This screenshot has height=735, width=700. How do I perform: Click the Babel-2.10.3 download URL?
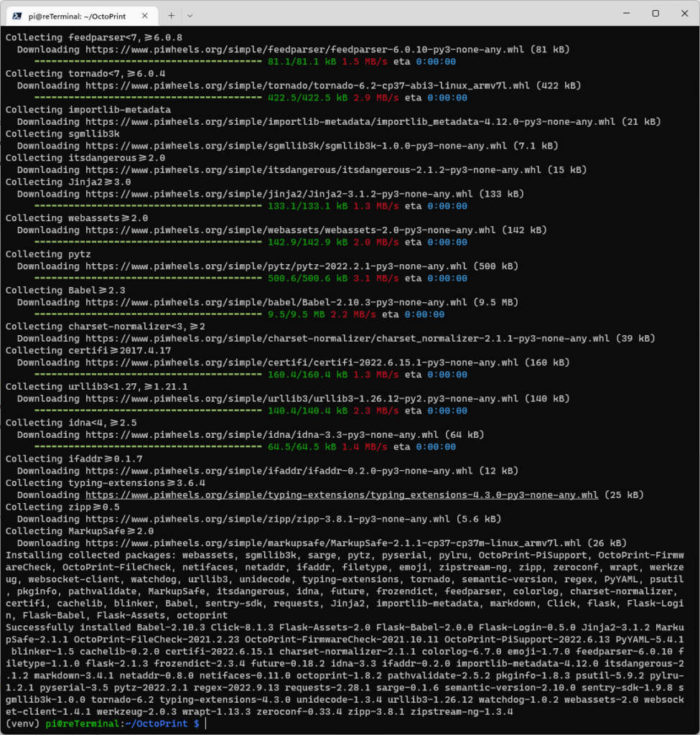pos(276,302)
